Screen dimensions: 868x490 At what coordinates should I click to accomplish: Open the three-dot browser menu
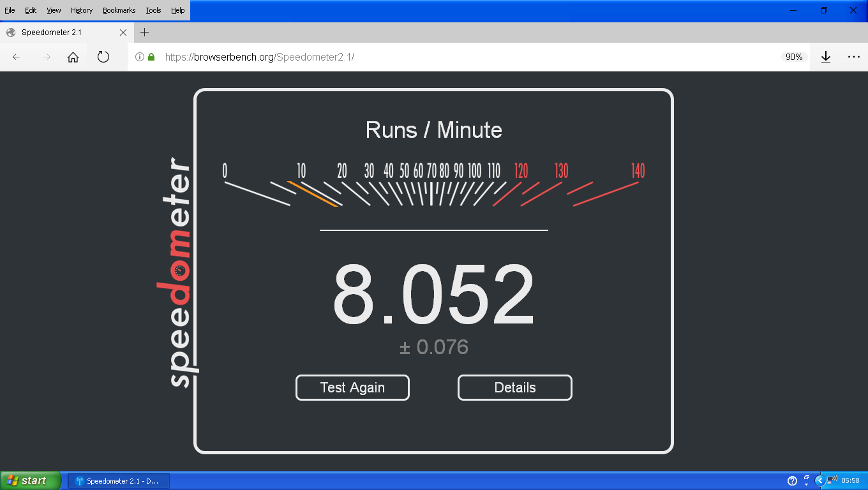point(854,57)
